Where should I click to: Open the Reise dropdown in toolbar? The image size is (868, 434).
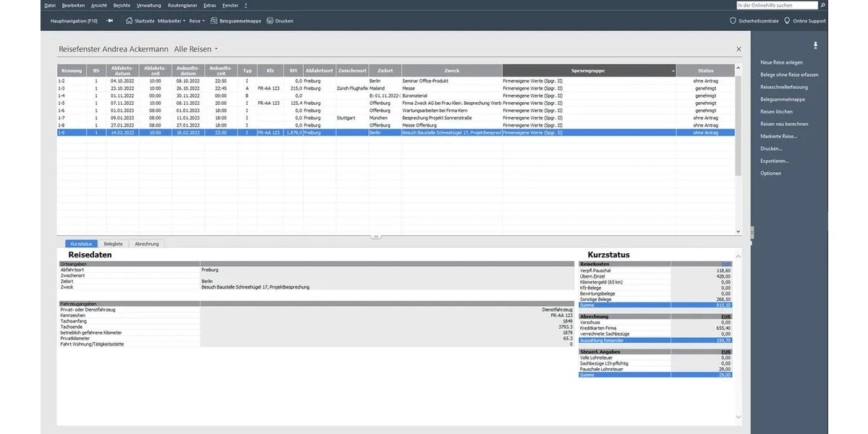197,21
